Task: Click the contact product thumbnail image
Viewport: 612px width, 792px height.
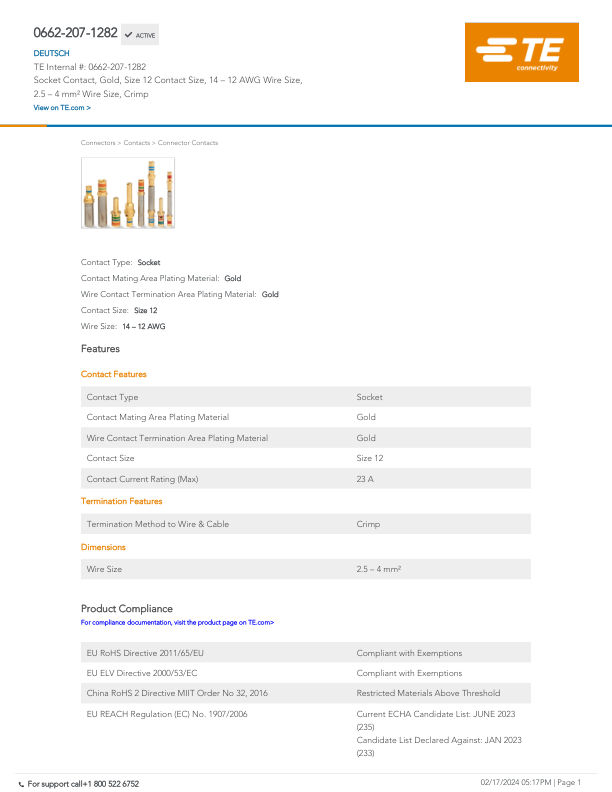Action: 128,193
